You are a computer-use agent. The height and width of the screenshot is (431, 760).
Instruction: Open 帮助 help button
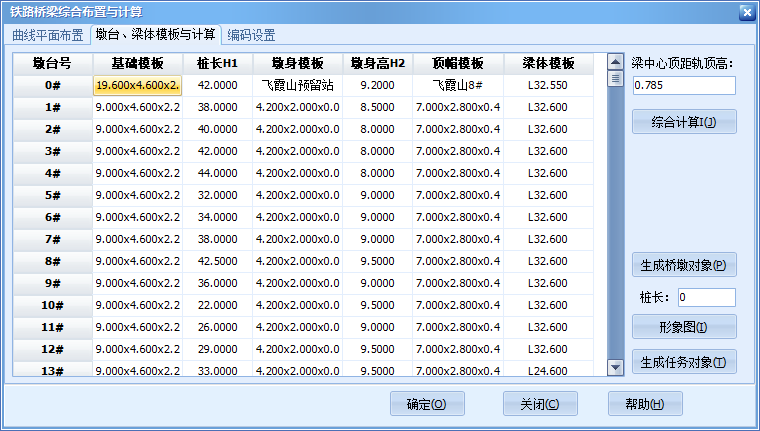pos(645,404)
